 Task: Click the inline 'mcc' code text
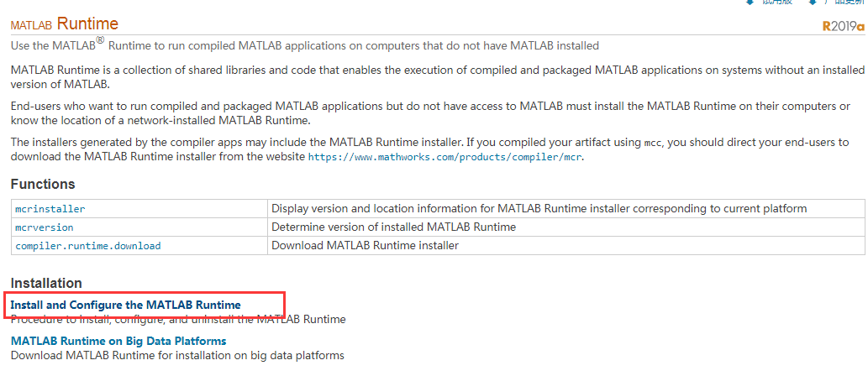pyautogui.click(x=653, y=143)
